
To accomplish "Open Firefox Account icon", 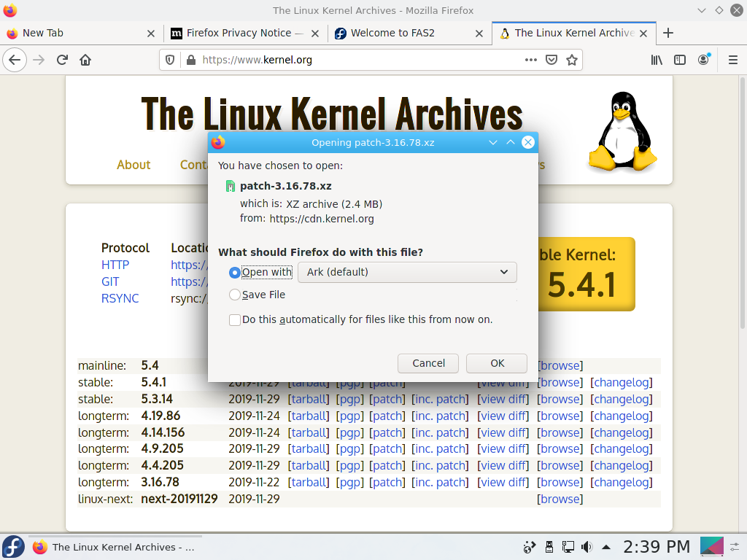I will tap(703, 60).
